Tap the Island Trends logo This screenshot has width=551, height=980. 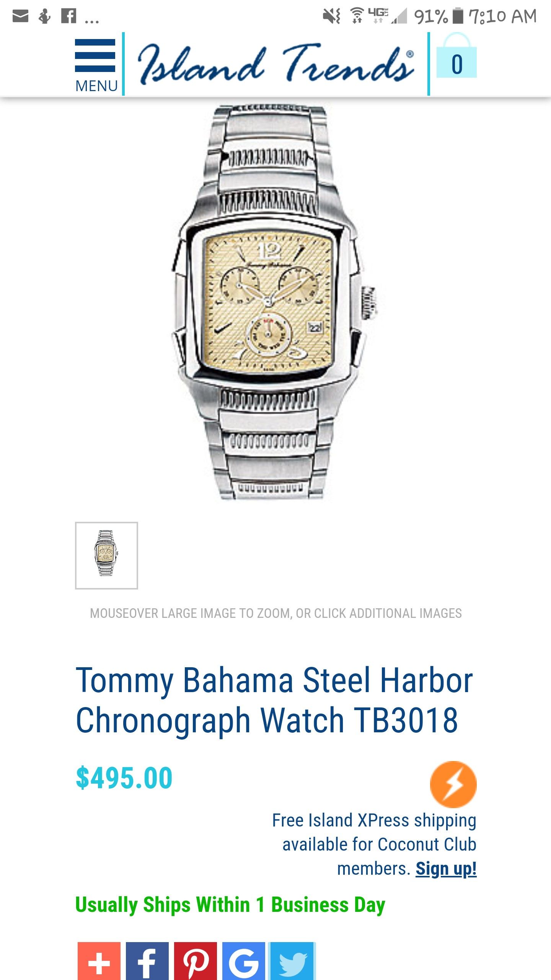[276, 64]
